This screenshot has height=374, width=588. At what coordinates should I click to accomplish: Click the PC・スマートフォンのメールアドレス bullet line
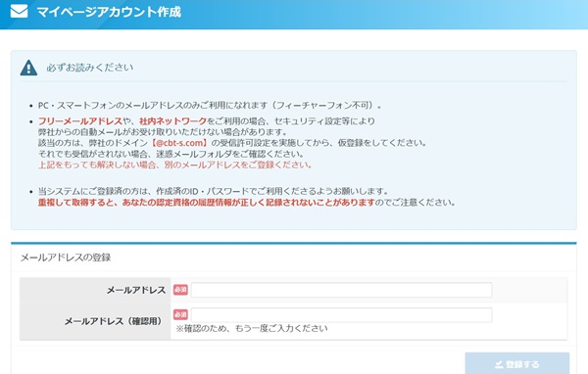(210, 106)
